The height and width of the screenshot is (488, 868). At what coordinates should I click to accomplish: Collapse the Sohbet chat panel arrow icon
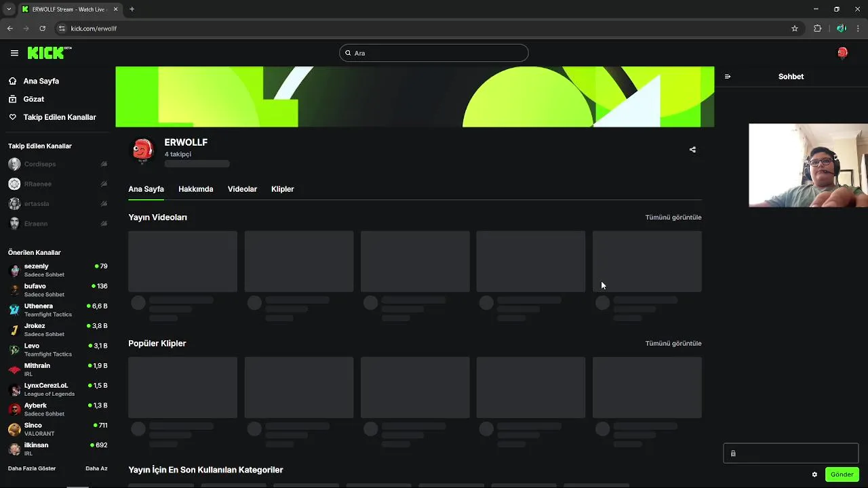728,77
